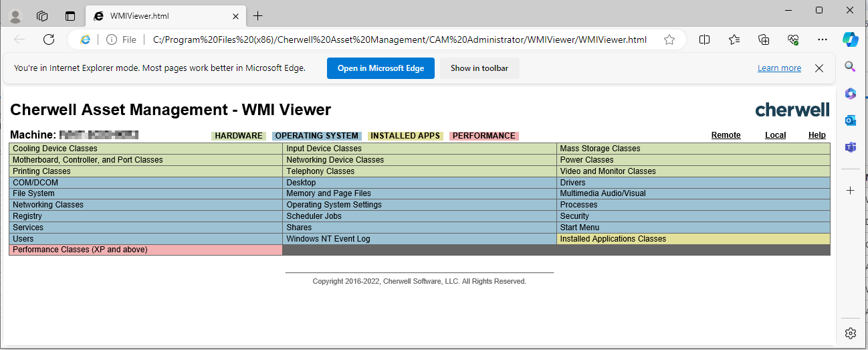
Task: Click the Remote link
Action: pos(726,135)
